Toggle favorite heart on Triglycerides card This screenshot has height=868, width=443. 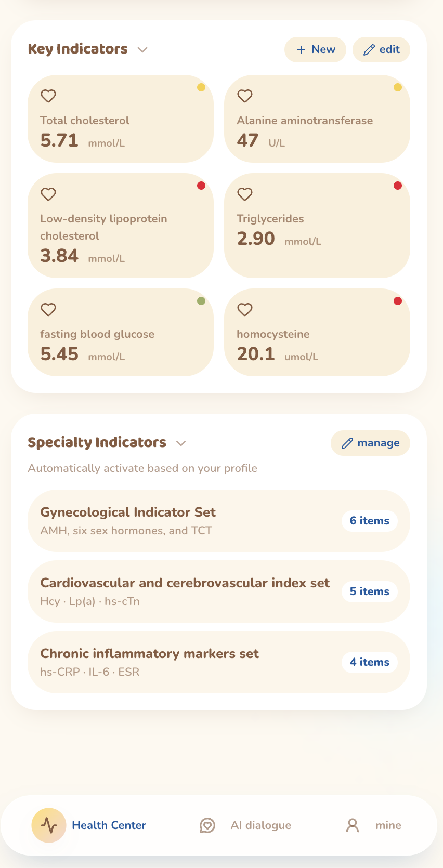coord(245,194)
